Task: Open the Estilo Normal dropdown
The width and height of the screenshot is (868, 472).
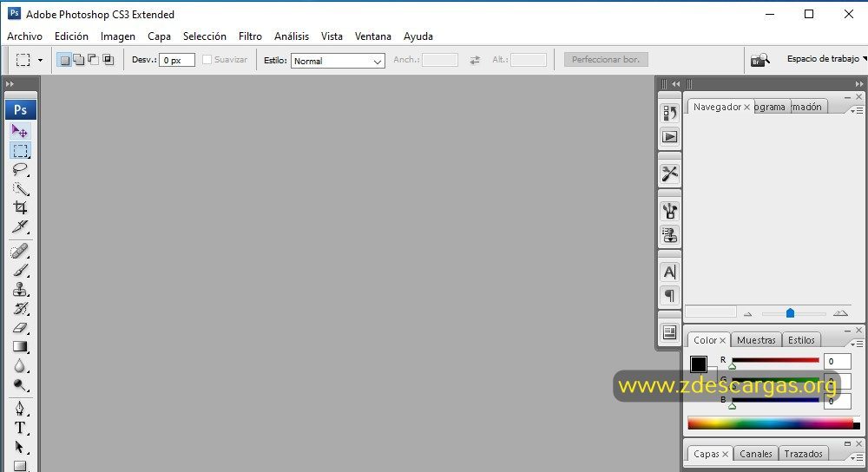Action: 338,61
